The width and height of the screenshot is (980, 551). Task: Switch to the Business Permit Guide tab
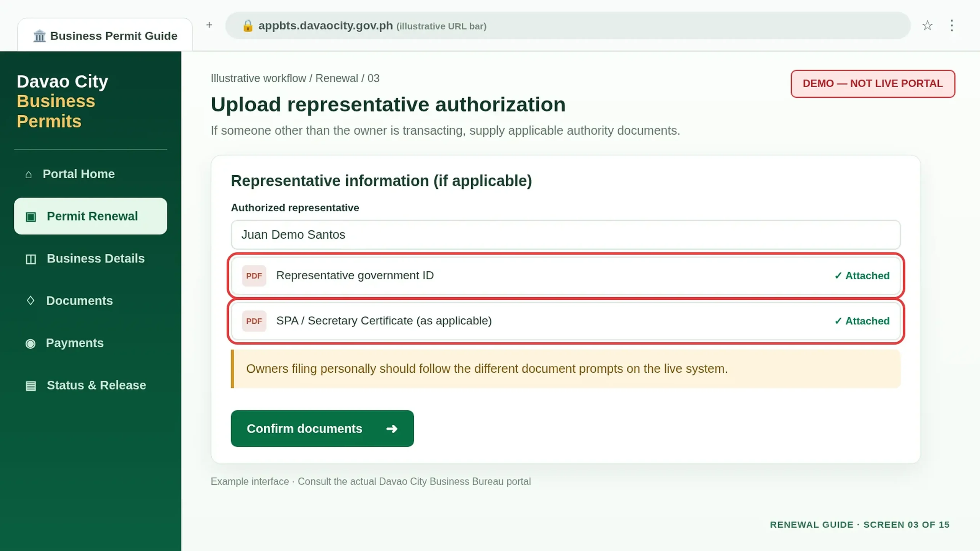[105, 35]
